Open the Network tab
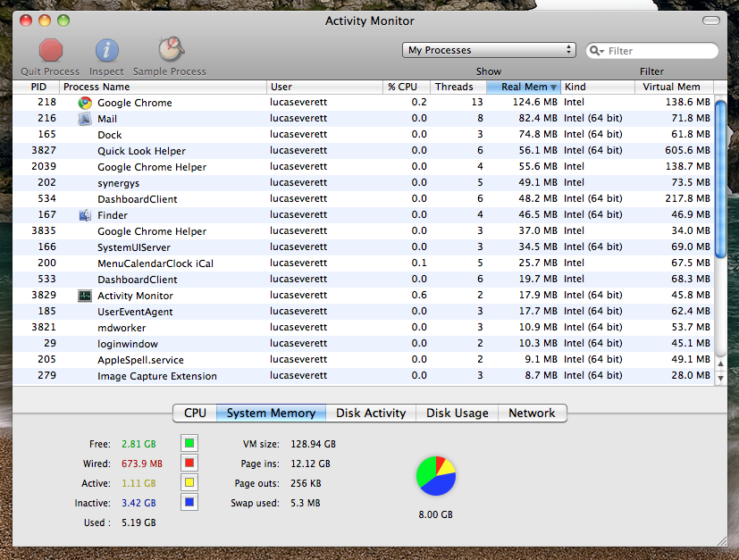Viewport: 739px width, 560px height. (532, 413)
